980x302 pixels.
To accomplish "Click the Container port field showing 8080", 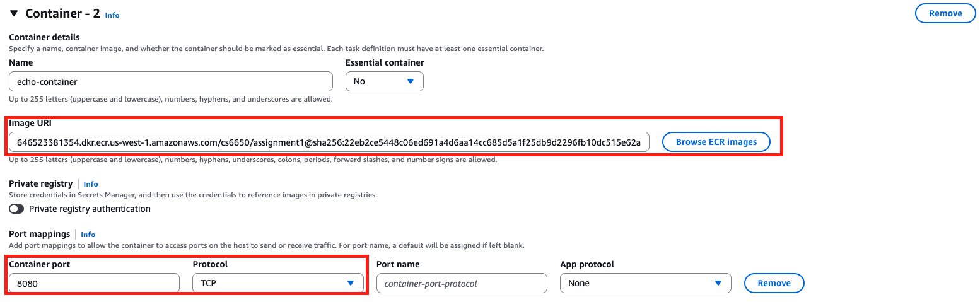I will click(94, 283).
